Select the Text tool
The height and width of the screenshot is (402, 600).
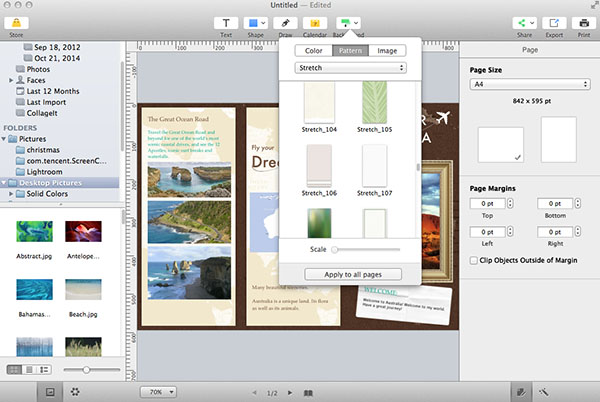[226, 22]
